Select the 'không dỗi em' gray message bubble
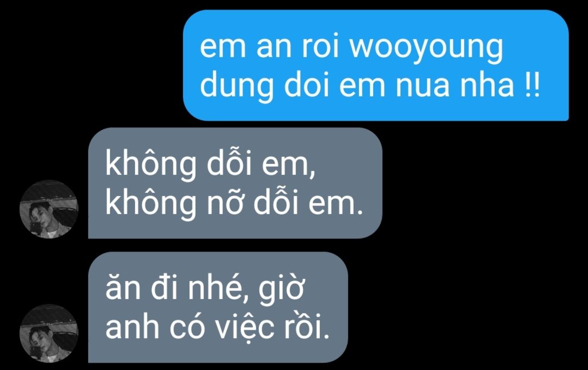 pos(235,183)
